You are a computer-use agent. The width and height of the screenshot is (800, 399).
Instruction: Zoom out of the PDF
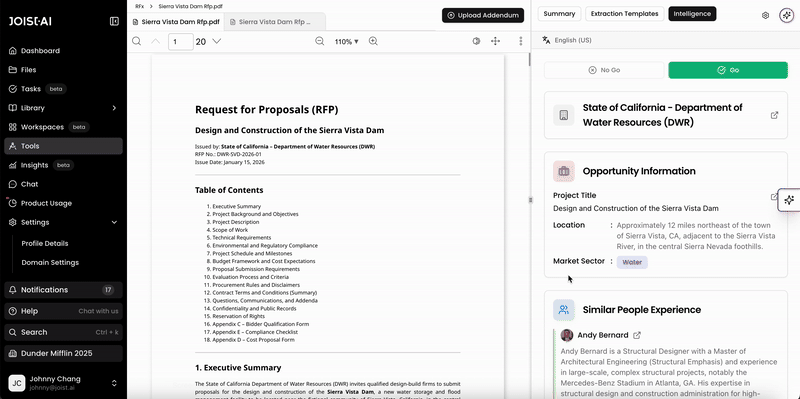click(319, 41)
